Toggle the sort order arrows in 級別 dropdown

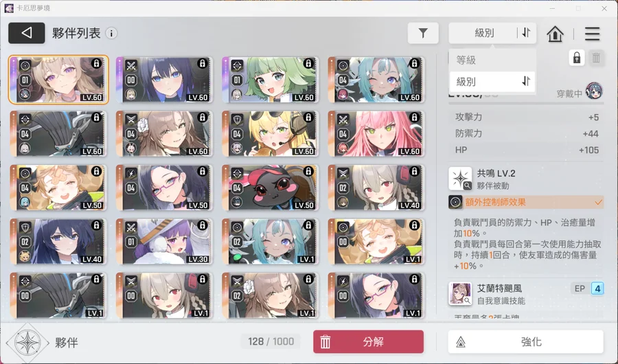[526, 81]
